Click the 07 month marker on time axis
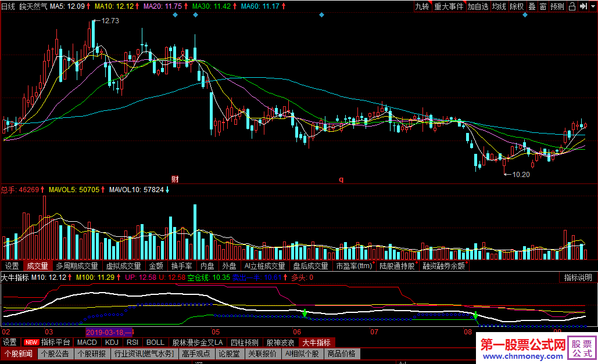 pos(374,332)
